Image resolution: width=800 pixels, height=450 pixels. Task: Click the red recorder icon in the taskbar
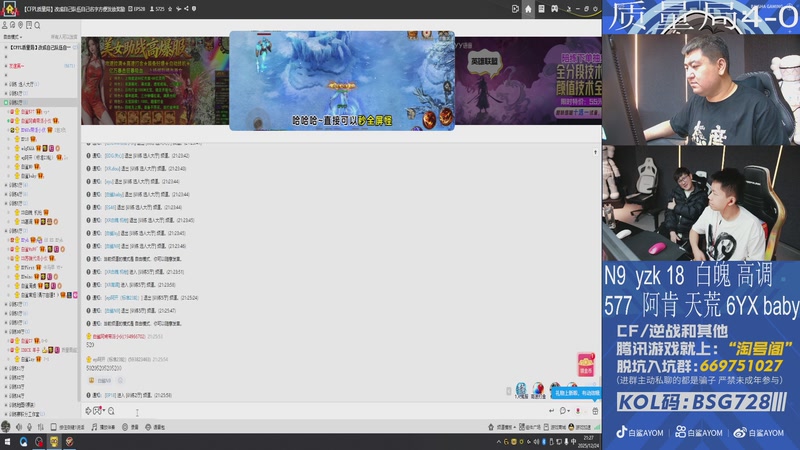39,441
